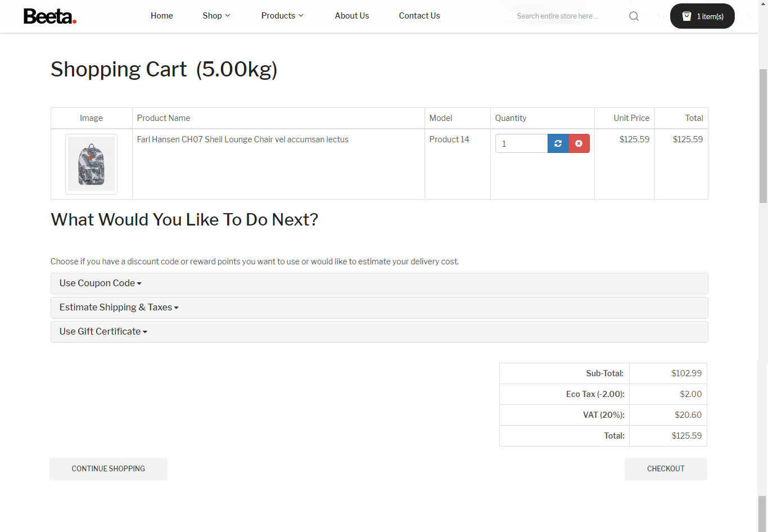Proceed with the Checkout button
This screenshot has width=768, height=532.
pyautogui.click(x=666, y=469)
